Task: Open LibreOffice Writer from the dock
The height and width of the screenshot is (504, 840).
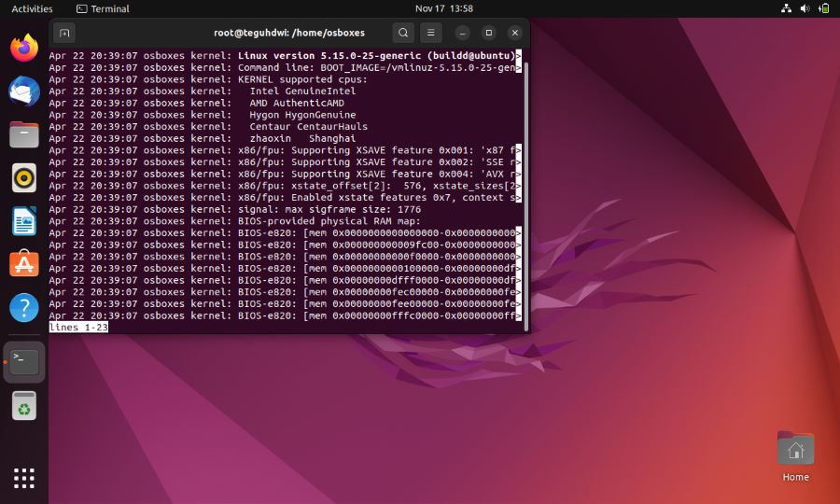Action: [24, 220]
